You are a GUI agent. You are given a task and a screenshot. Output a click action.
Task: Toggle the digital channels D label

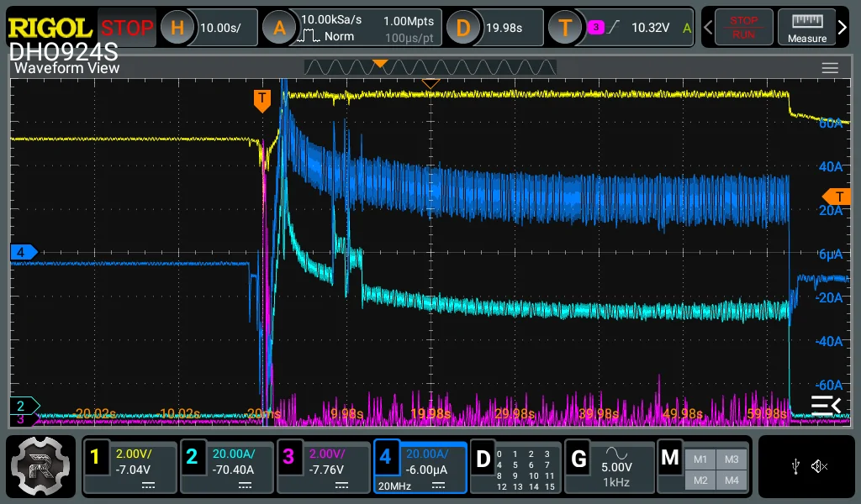coord(483,459)
